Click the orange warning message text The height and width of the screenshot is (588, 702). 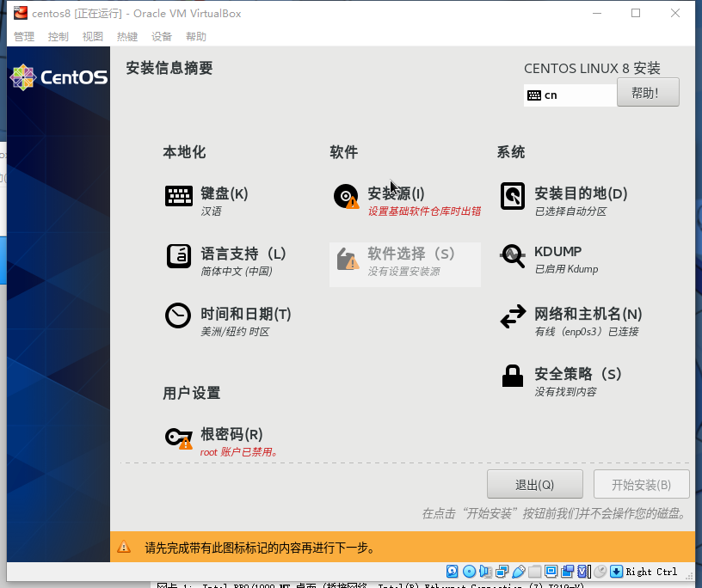[260, 548]
